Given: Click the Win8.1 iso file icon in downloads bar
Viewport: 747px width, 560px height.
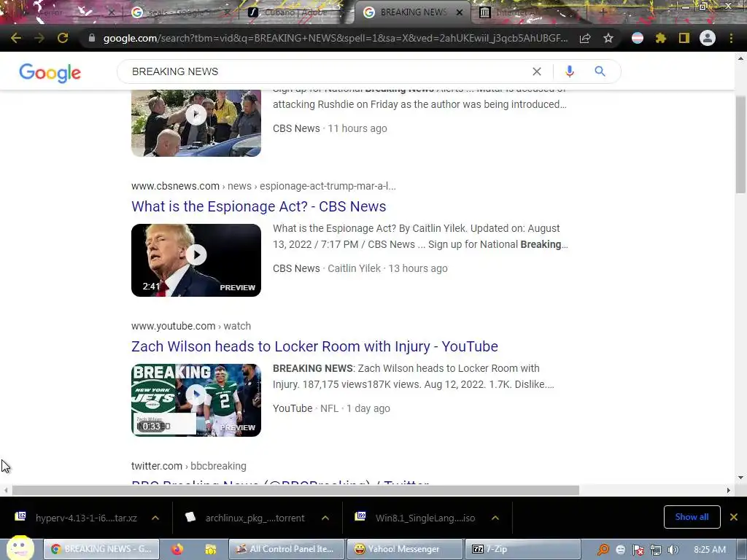Looking at the screenshot, I should tap(360, 517).
